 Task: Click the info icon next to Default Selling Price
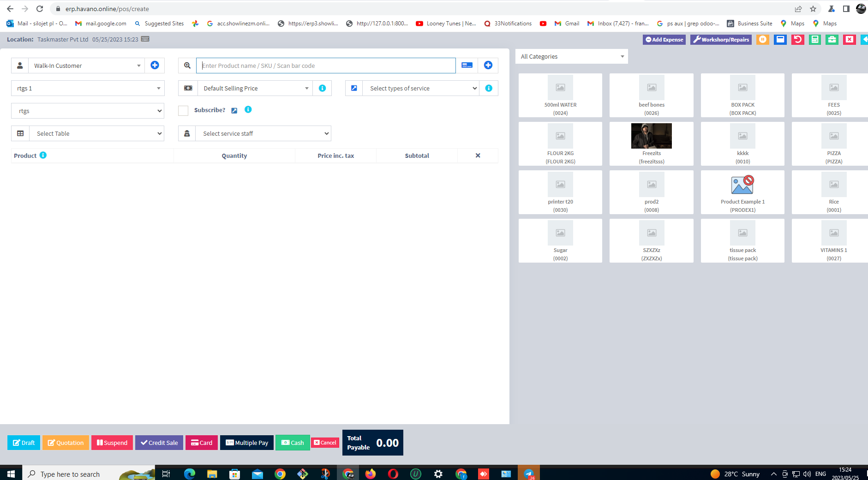(x=322, y=88)
